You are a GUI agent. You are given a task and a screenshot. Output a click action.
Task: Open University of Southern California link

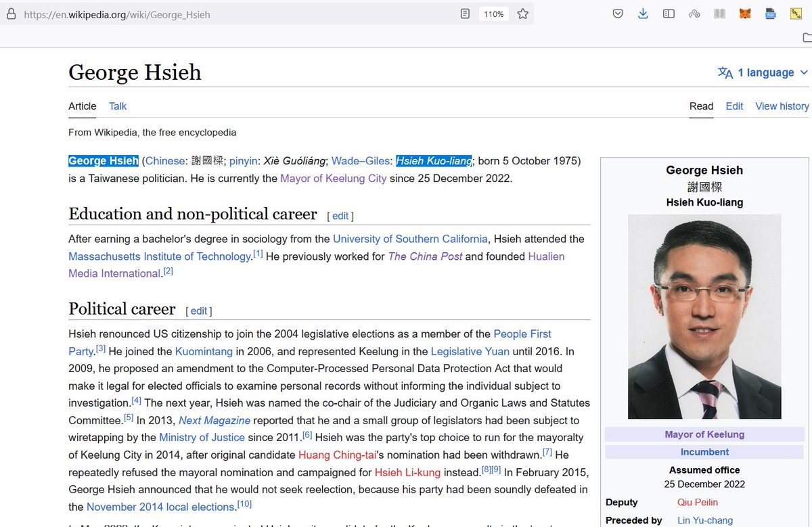coord(410,239)
